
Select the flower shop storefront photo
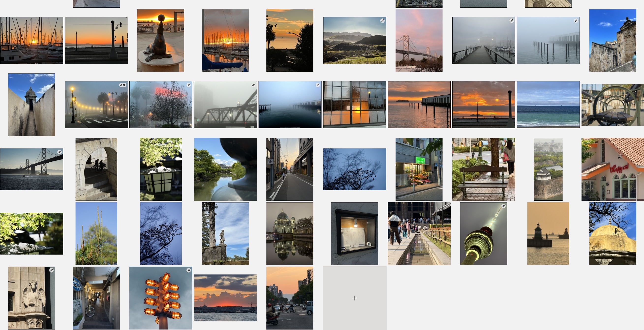coord(419,169)
